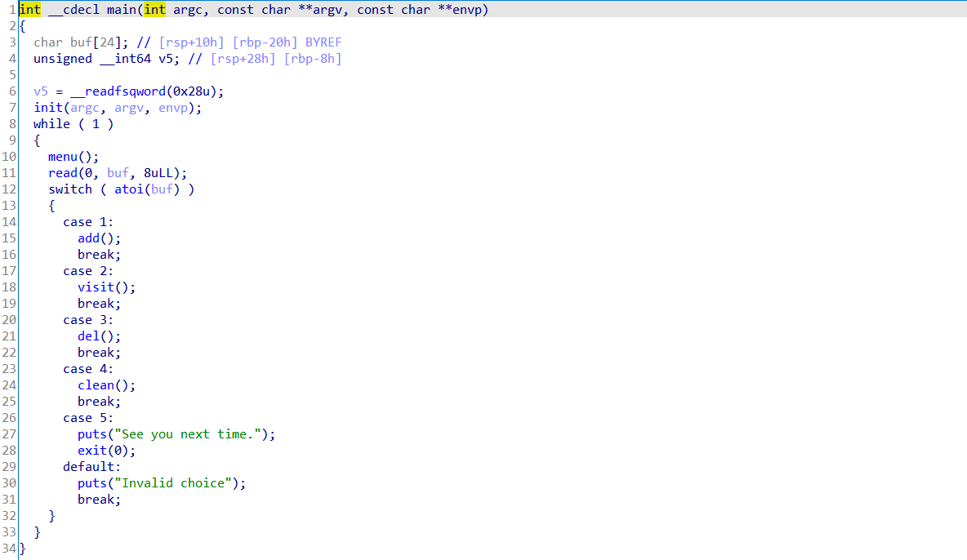Click line number 34 in the gutter
This screenshot has height=560, width=967.
click(9, 549)
